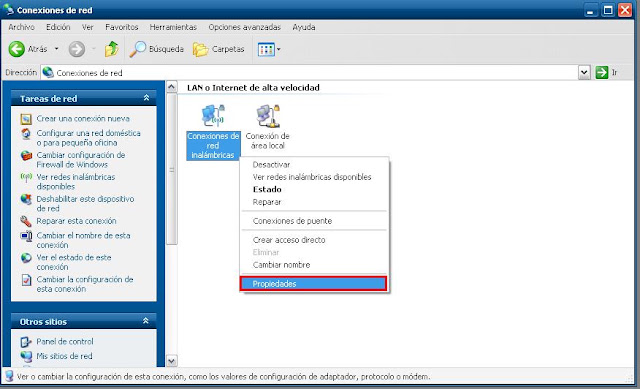640x389 pixels.
Task: Click the Mis sitios de red icon
Action: [x=26, y=356]
